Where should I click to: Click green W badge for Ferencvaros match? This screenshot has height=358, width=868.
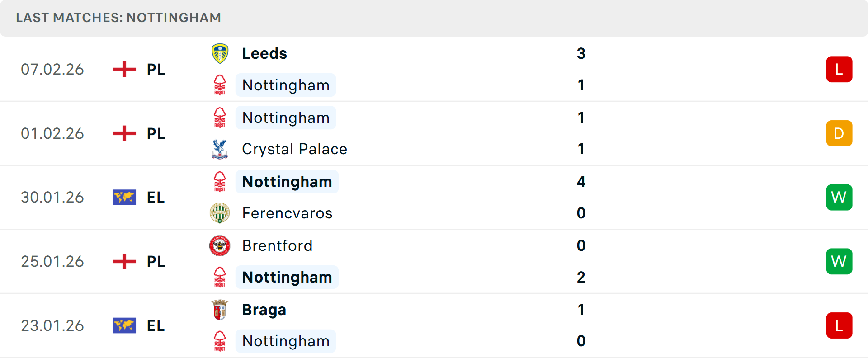[839, 197]
